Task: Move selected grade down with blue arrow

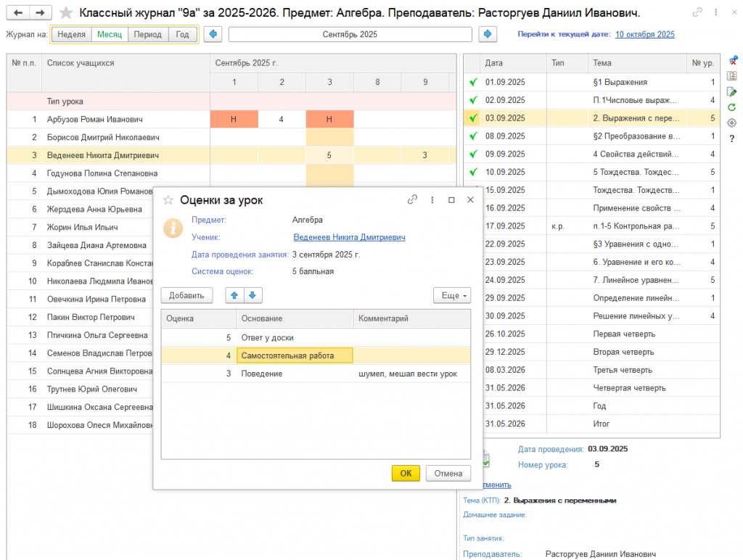Action: 253,295
